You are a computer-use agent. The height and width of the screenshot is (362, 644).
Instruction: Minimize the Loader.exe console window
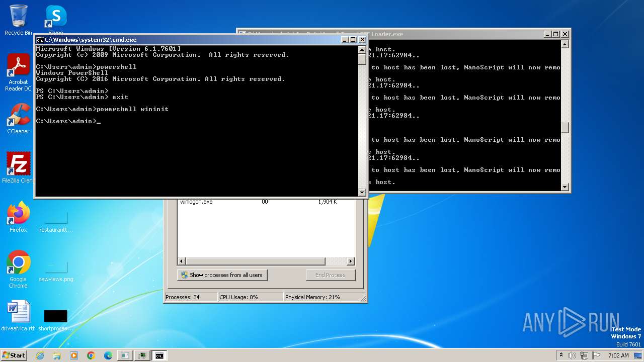(548, 34)
